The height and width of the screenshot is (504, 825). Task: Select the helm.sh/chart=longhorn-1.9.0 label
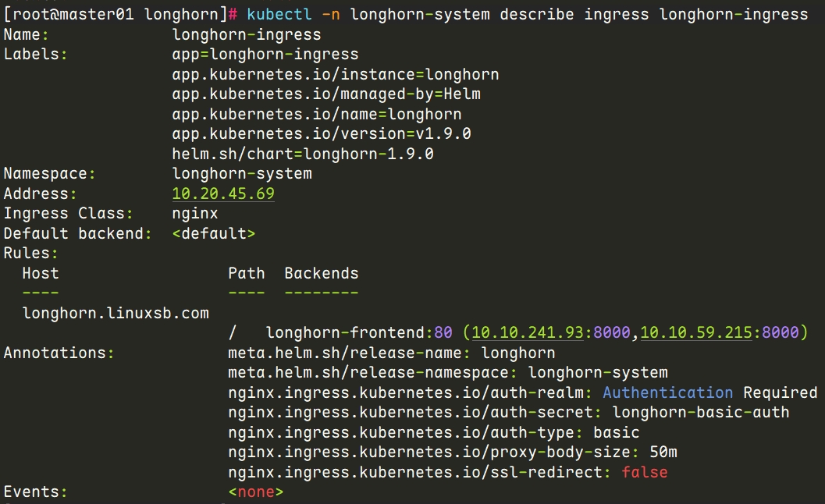pos(303,154)
